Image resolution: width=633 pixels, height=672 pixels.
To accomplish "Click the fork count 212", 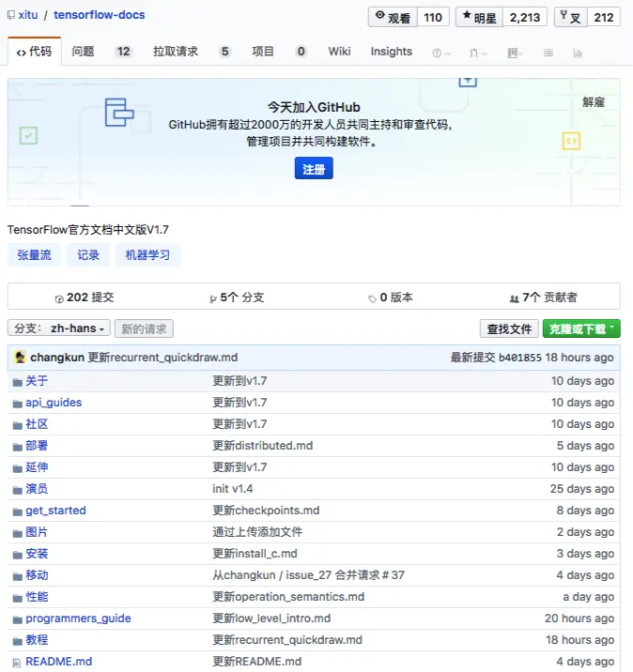I will pyautogui.click(x=603, y=17).
